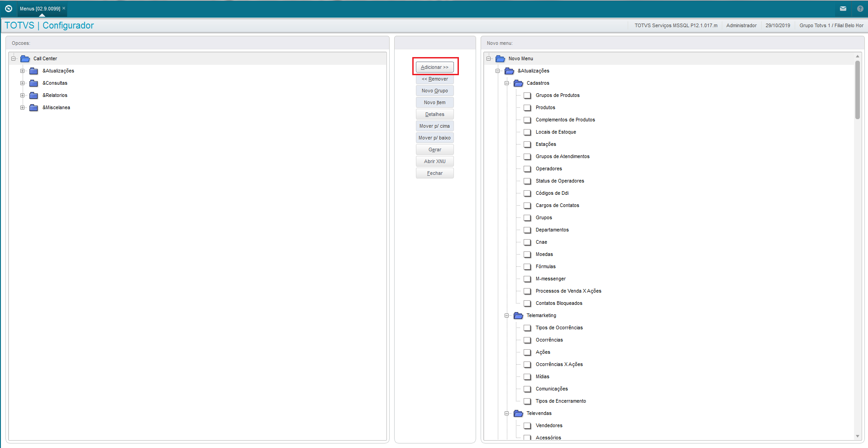868x448 pixels.
Task: Click the Televendas folder icon
Action: [518, 413]
